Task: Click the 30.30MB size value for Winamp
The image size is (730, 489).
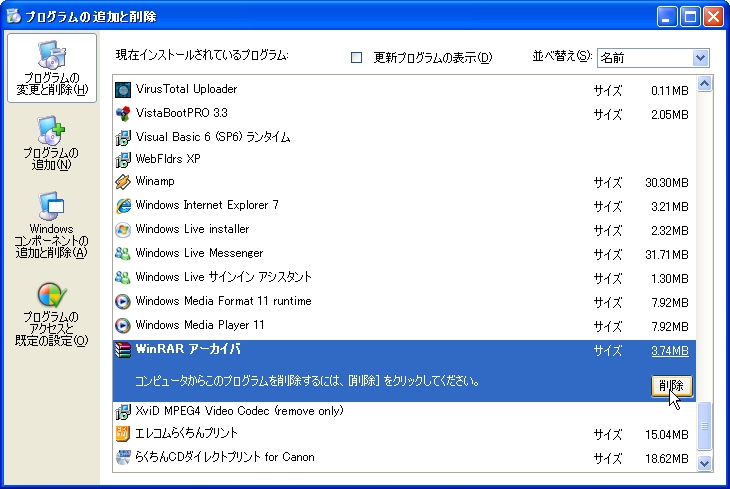Action: point(667,183)
